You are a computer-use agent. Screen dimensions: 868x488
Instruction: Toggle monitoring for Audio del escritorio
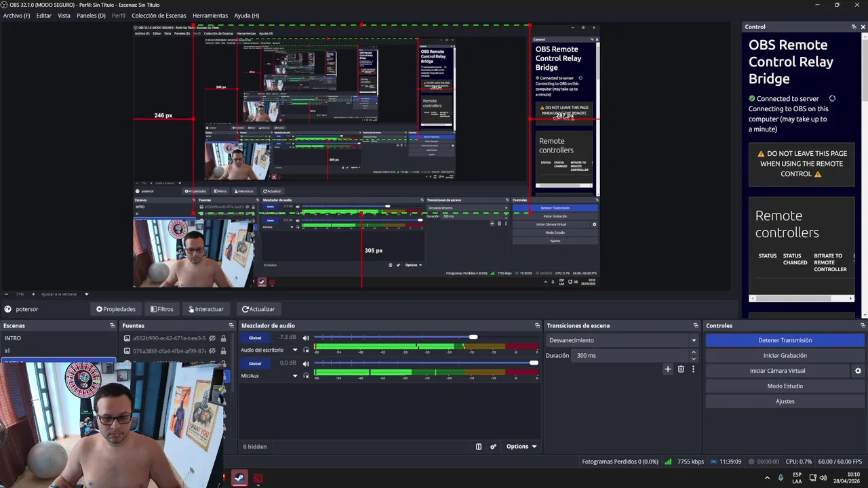click(x=306, y=350)
